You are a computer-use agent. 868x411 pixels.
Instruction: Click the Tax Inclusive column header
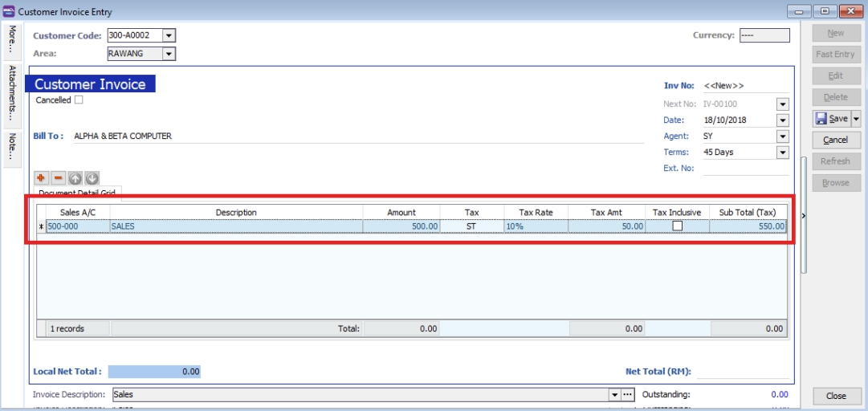[677, 213]
